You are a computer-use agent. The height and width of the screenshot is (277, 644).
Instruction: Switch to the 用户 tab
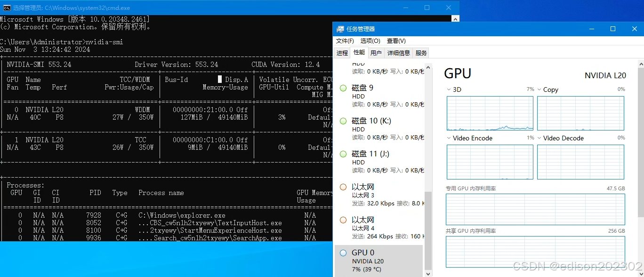[376, 53]
